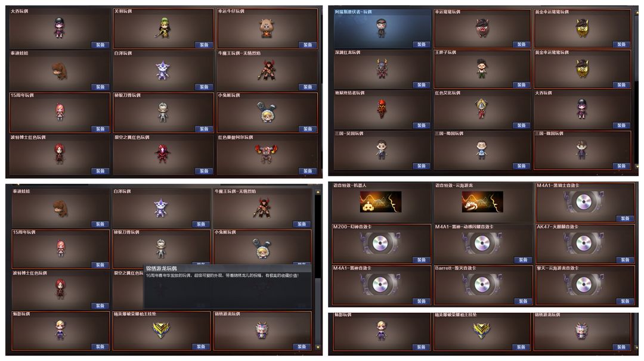644x361 pixels.
Task: Equip the 三国-吴国玩偶 doll
Action: coord(422,166)
